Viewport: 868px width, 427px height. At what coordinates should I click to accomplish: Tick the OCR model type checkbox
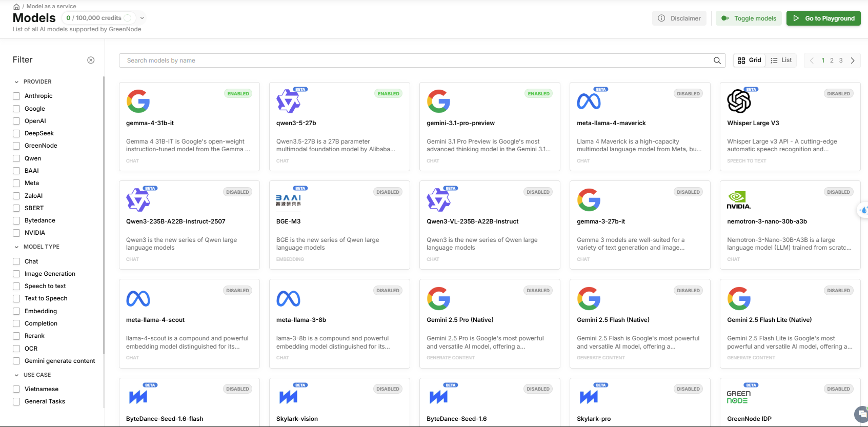pyautogui.click(x=16, y=349)
